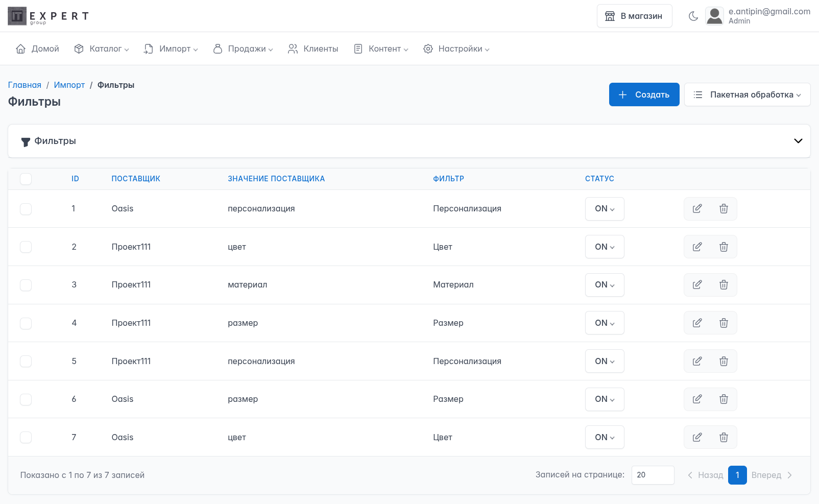Check the select-all checkbox in table header
Image resolution: width=819 pixels, height=504 pixels.
[x=26, y=179]
